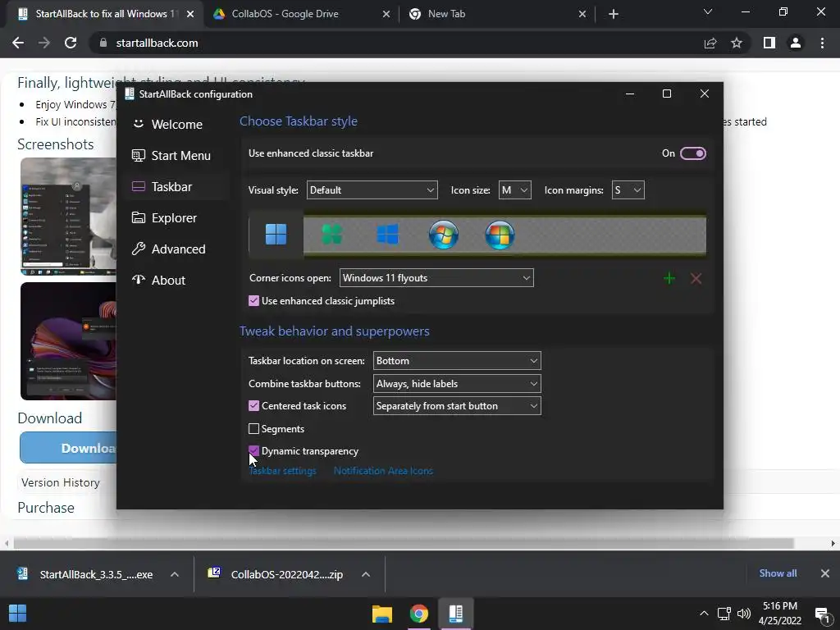Open Chrome tab search chevron
The image size is (840, 630).
(x=708, y=11)
